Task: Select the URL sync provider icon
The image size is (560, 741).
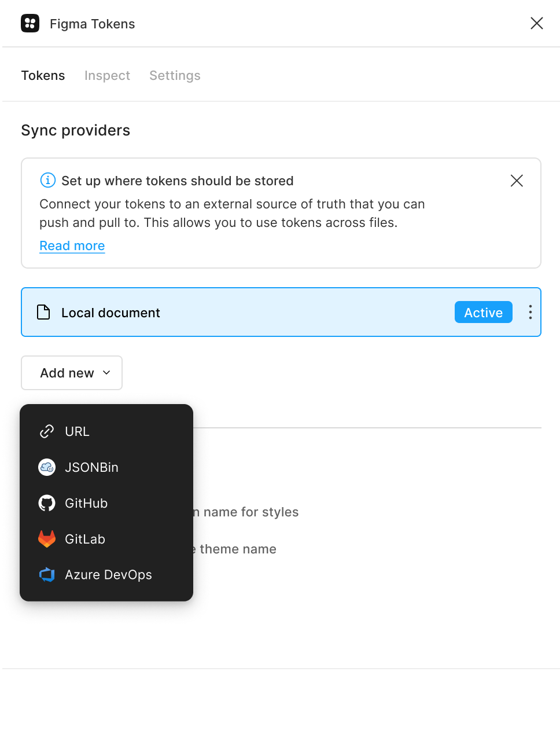Action: point(46,431)
